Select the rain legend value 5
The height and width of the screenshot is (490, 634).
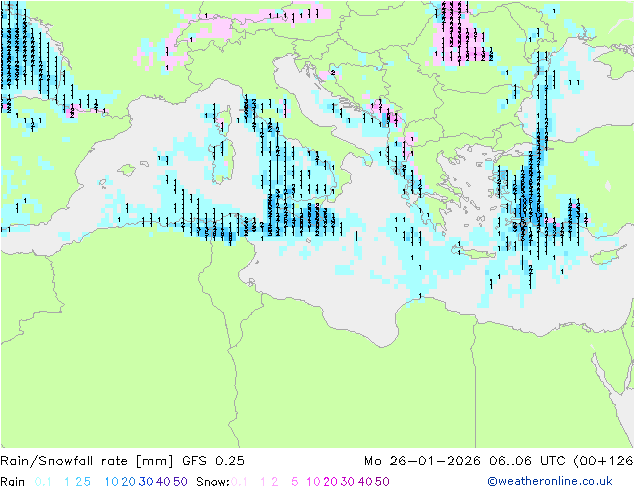coord(87,482)
